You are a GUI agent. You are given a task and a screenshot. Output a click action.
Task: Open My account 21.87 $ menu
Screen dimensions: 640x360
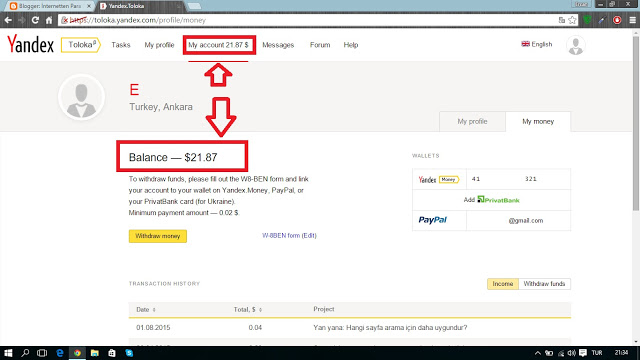tap(218, 45)
